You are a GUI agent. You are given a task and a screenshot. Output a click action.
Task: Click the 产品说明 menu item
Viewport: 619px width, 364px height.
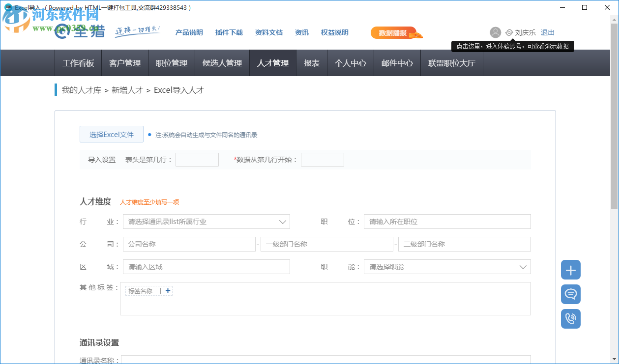click(x=189, y=32)
